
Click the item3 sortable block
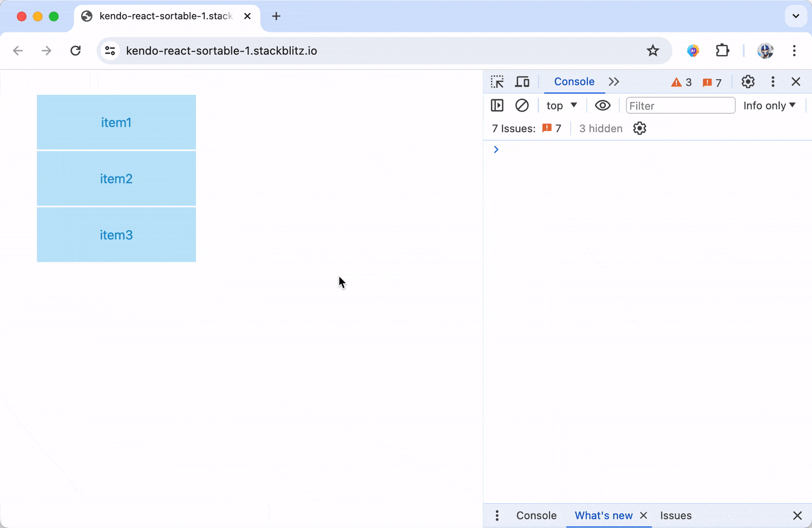click(116, 235)
